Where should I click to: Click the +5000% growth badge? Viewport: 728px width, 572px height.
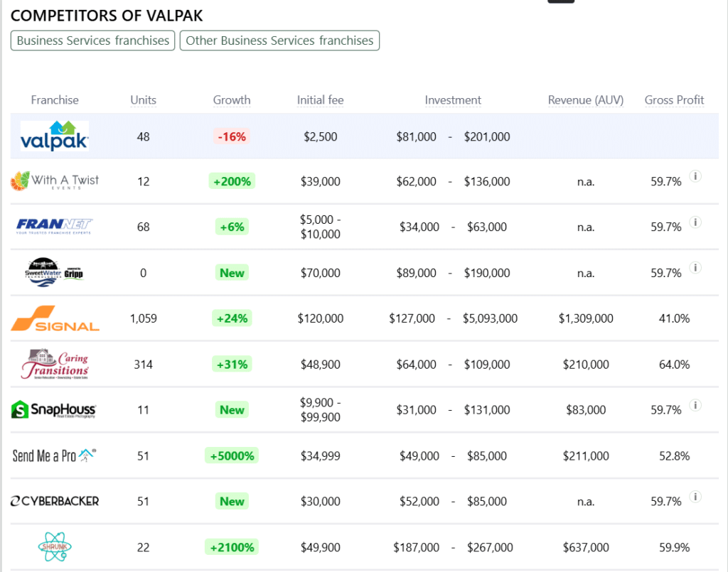pos(232,455)
